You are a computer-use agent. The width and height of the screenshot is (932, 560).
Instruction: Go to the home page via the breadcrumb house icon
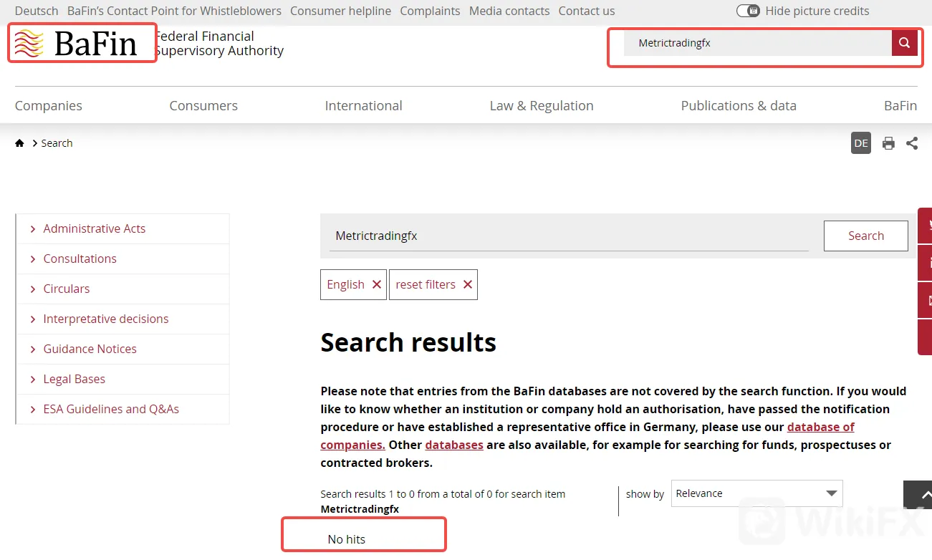pos(19,143)
